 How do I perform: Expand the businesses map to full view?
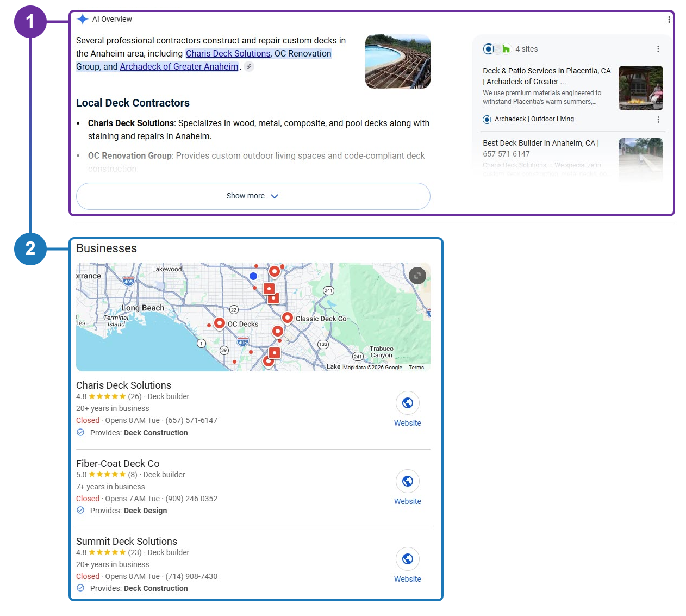tap(417, 276)
